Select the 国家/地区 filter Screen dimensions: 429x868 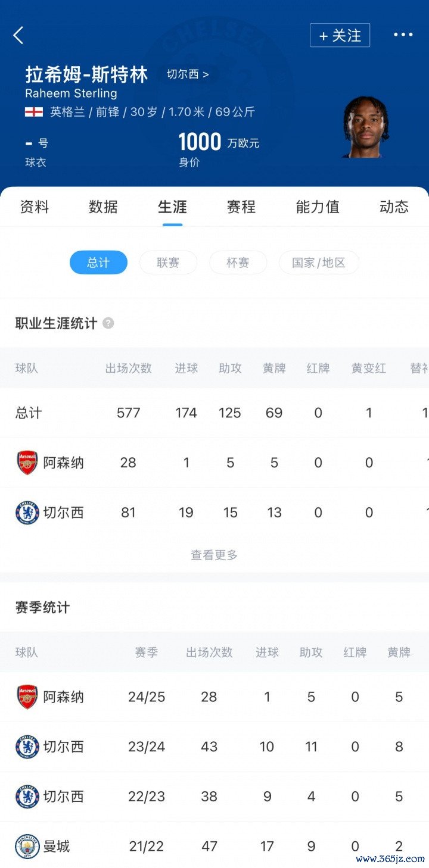(x=319, y=263)
